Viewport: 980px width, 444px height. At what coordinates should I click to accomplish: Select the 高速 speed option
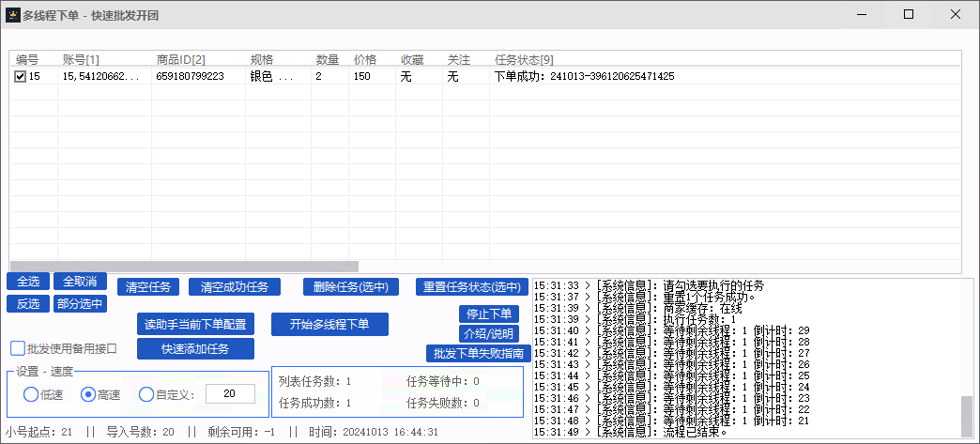[x=88, y=394]
